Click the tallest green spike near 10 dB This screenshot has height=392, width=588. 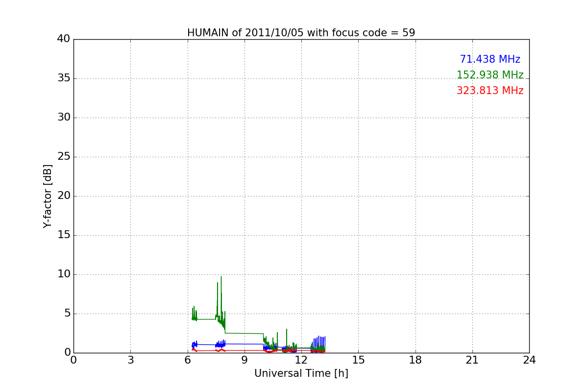pos(221,299)
